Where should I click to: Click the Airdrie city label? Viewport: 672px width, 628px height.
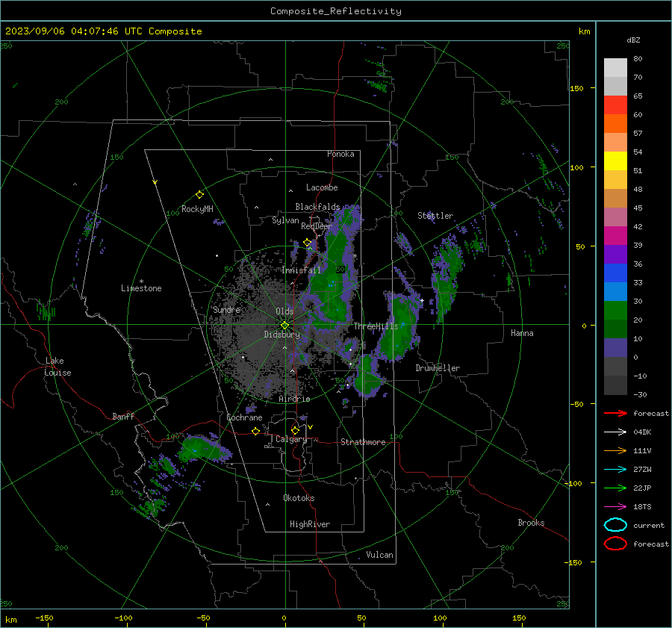coord(294,399)
